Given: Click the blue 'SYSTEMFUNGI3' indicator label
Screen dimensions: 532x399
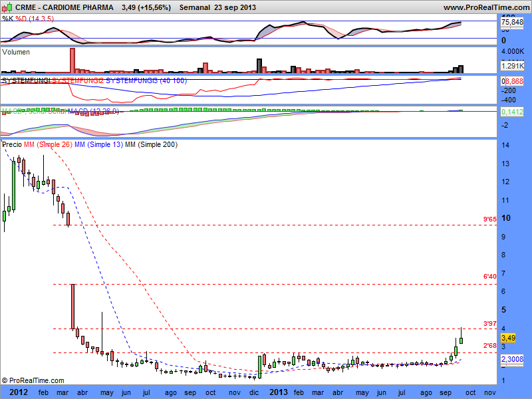Looking at the screenshot, I should pyautogui.click(x=132, y=80).
